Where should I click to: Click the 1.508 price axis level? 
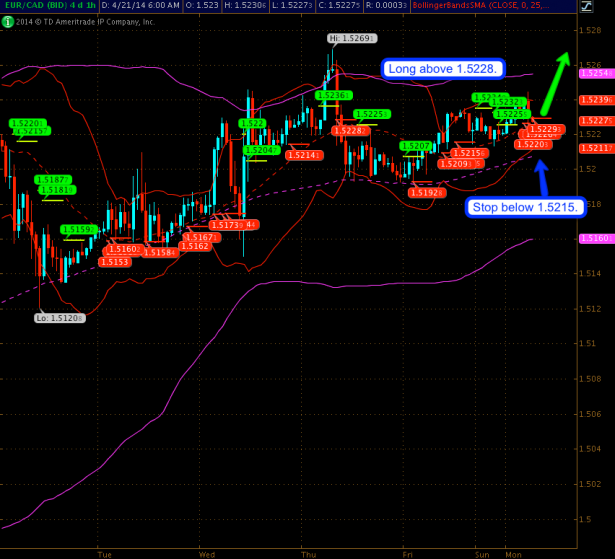point(591,379)
